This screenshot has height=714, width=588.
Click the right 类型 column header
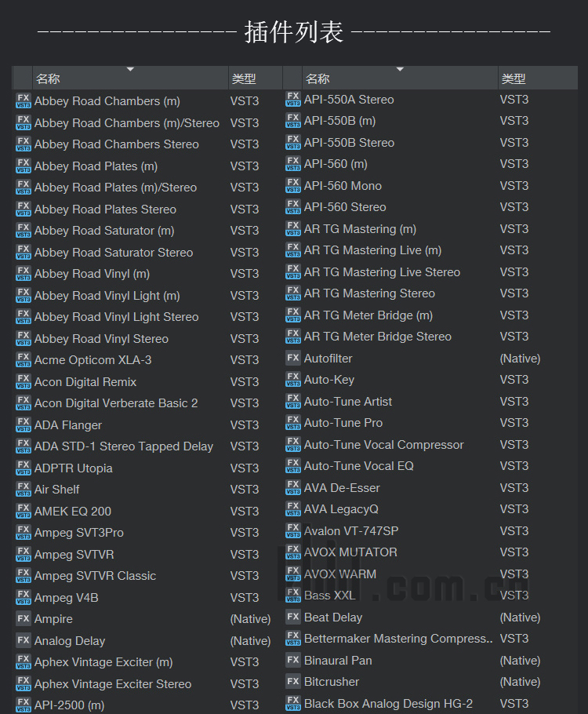tap(514, 78)
